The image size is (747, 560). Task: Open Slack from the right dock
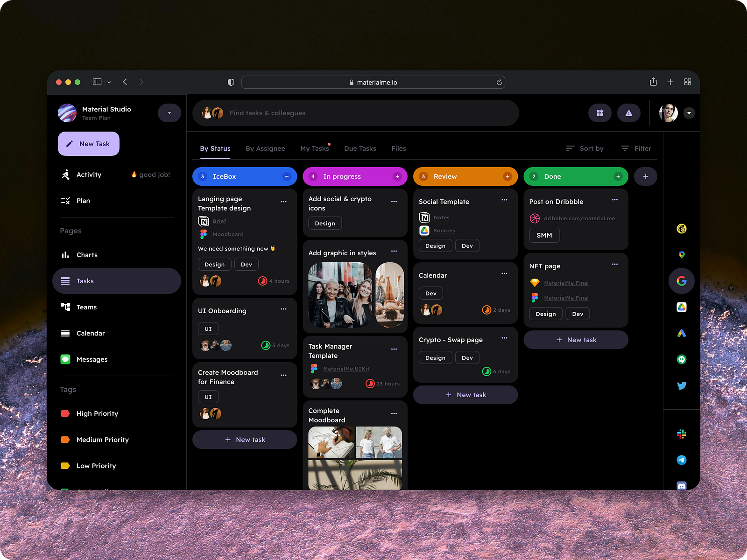tap(682, 434)
